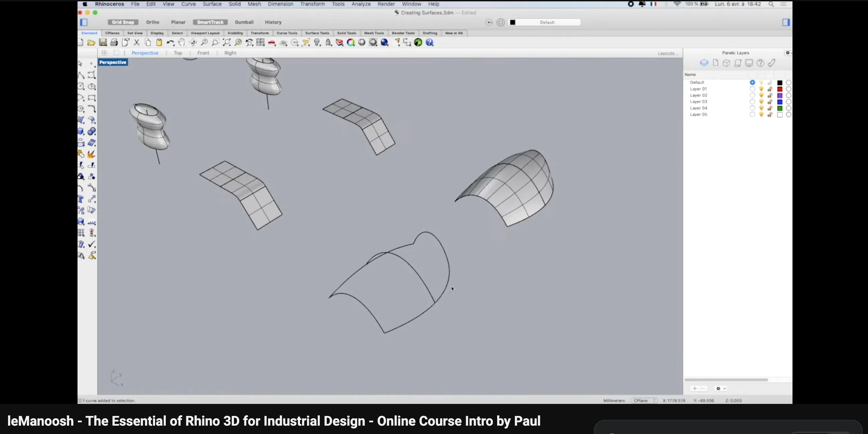The height and width of the screenshot is (434, 868).
Task: Toggle lock on Layer 04
Action: pyautogui.click(x=770, y=108)
